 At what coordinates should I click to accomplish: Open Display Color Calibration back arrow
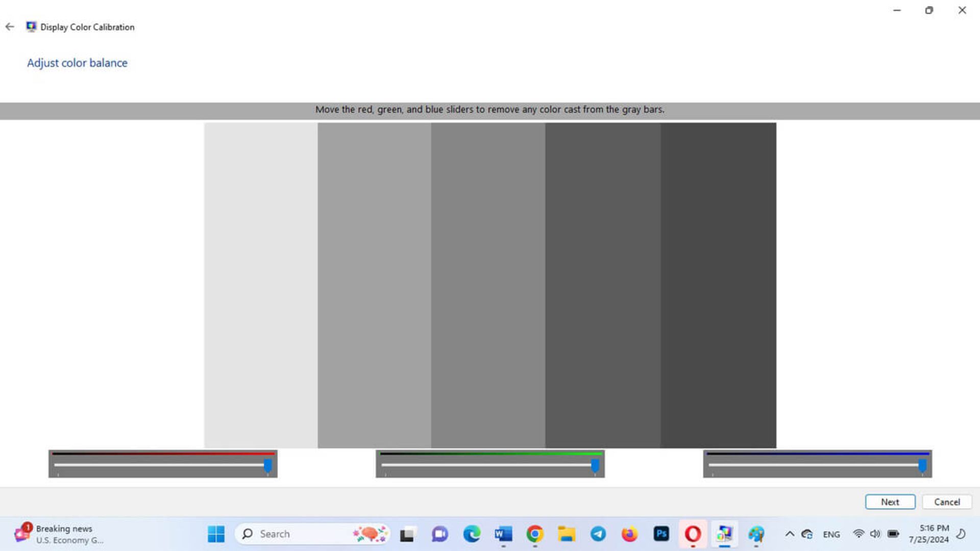click(9, 27)
